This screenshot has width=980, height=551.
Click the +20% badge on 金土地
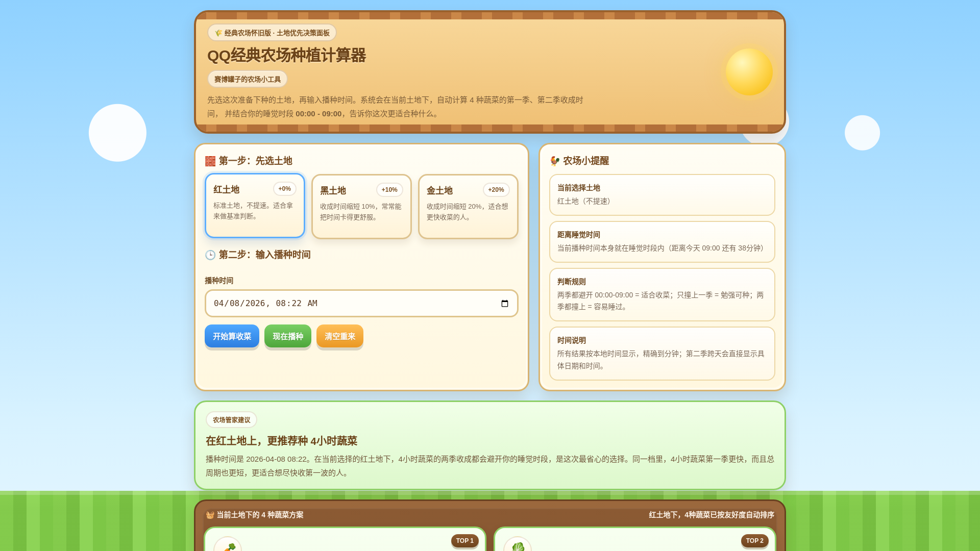(496, 190)
